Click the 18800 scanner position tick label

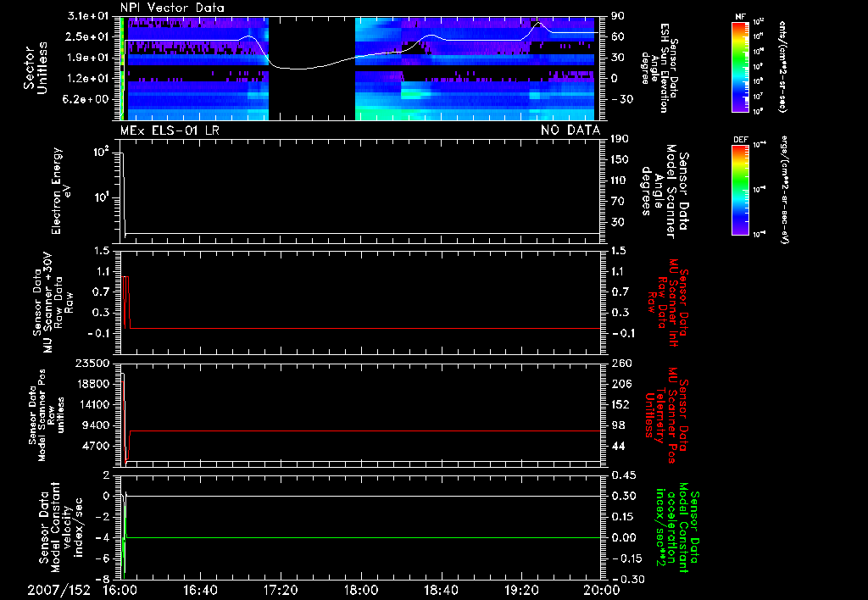(92, 384)
